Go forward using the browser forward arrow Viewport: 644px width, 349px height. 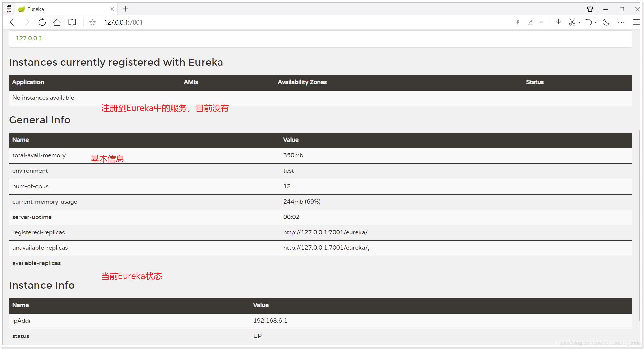27,22
